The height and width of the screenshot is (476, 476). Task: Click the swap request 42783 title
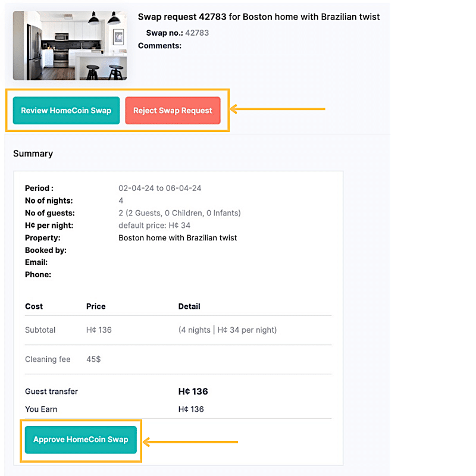pyautogui.click(x=259, y=17)
